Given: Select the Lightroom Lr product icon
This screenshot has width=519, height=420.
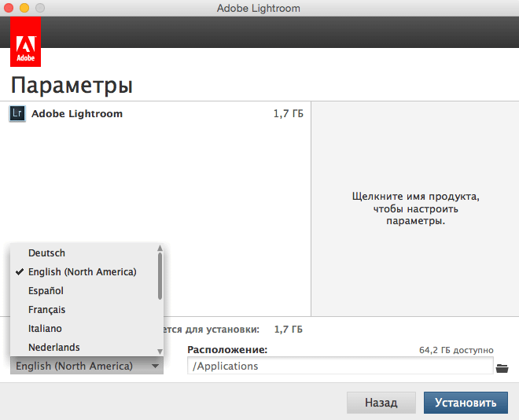Looking at the screenshot, I should [x=17, y=114].
